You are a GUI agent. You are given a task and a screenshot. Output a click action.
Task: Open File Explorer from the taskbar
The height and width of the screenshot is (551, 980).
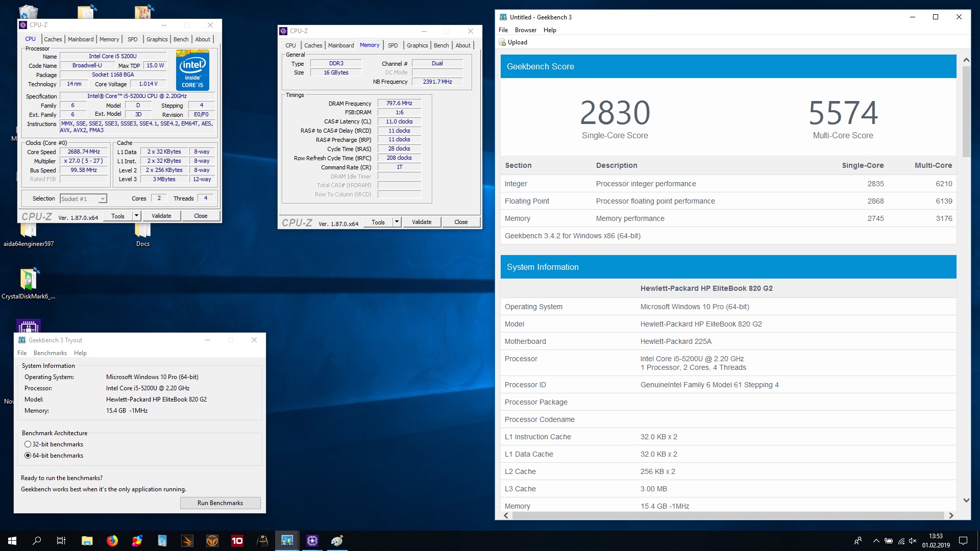[x=87, y=541]
